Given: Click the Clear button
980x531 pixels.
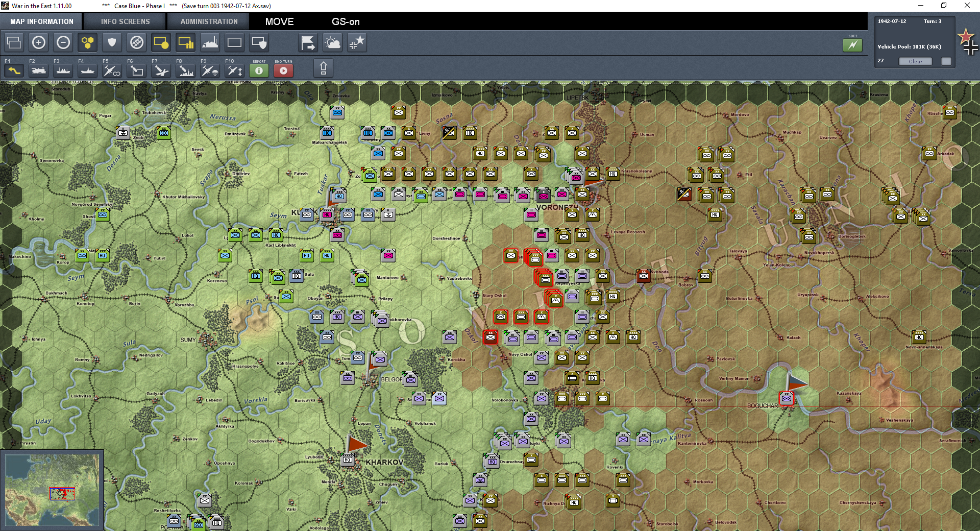Looking at the screenshot, I should click(915, 61).
